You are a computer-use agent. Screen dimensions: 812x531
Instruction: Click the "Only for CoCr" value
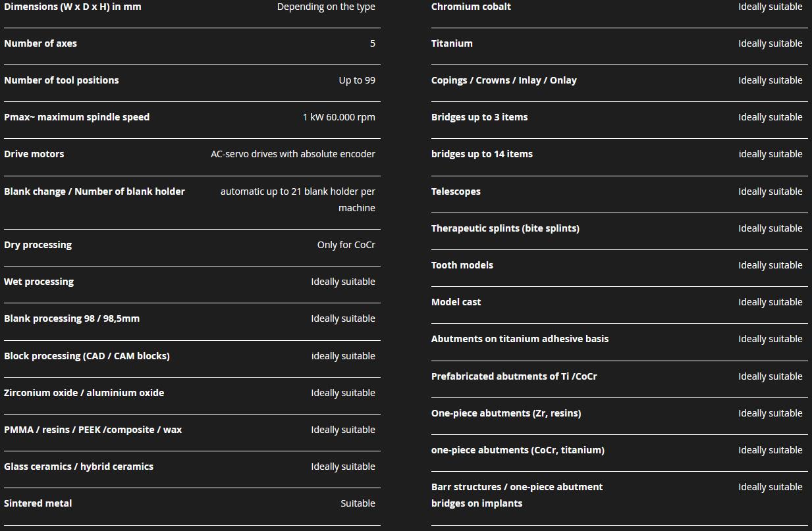click(346, 245)
